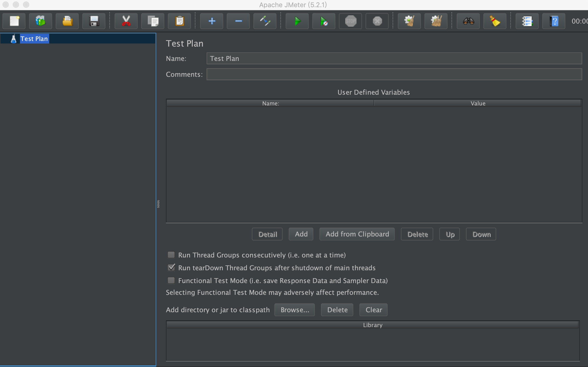
Task: Toggle Run Thread Groups consecutively checkbox
Action: [x=171, y=255]
